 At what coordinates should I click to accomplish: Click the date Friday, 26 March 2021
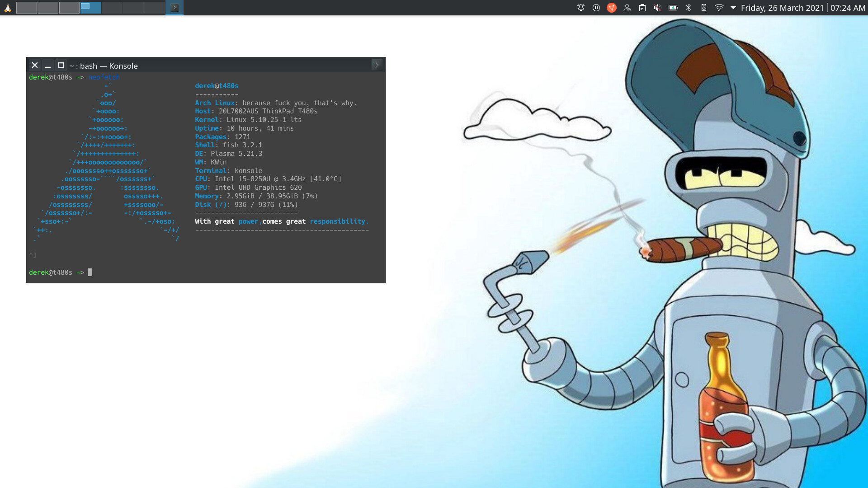point(782,8)
